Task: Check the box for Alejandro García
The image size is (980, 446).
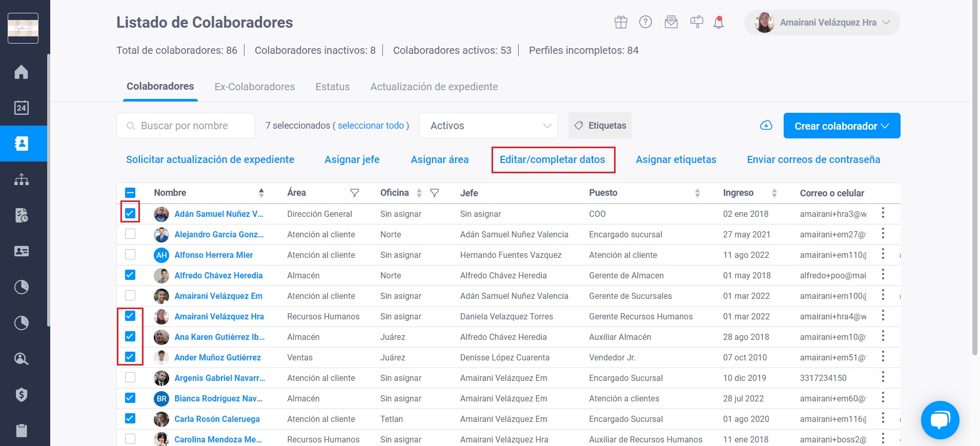Action: point(130,234)
